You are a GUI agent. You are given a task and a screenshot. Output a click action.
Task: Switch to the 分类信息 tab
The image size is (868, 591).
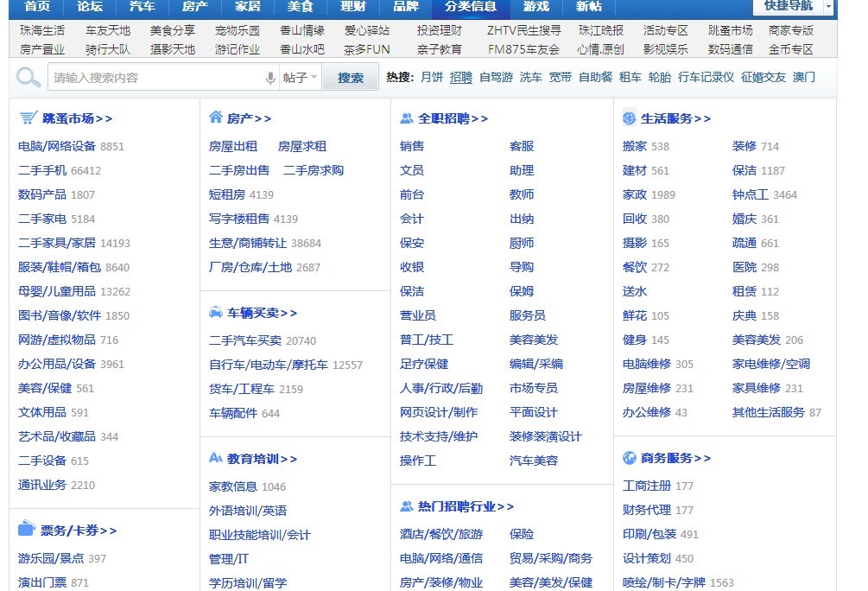470,8
